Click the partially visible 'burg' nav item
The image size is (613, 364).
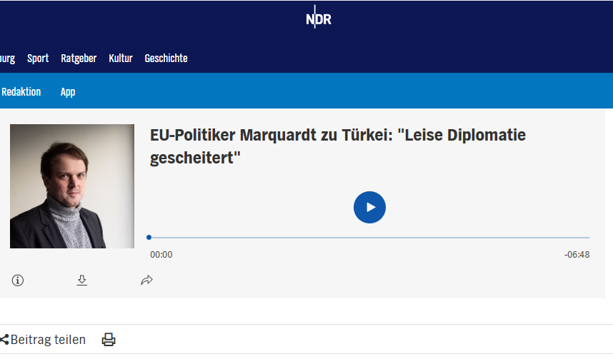[7, 59]
